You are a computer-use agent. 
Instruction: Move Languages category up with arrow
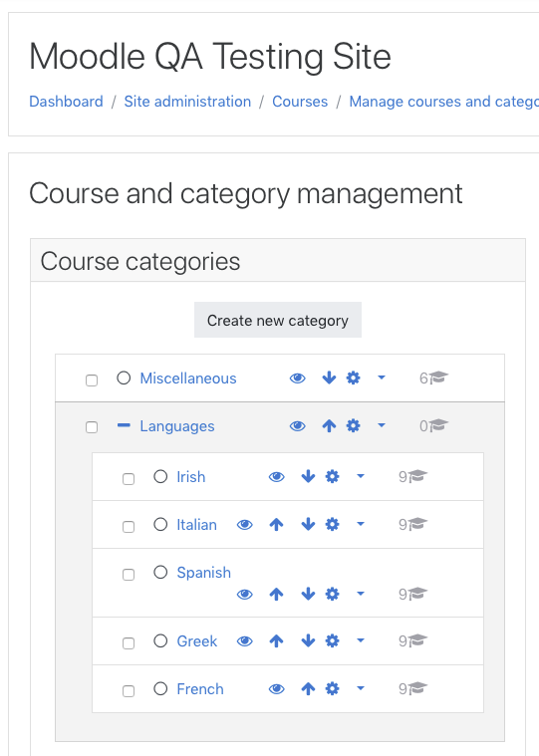pos(329,425)
